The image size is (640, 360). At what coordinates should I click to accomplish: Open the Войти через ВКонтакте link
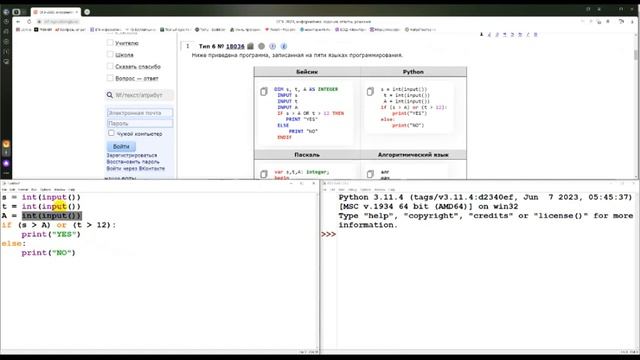(x=136, y=168)
